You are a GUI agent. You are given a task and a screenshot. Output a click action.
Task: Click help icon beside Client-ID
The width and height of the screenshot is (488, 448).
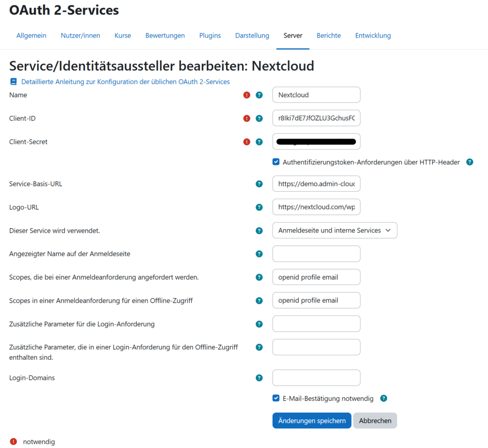(259, 118)
